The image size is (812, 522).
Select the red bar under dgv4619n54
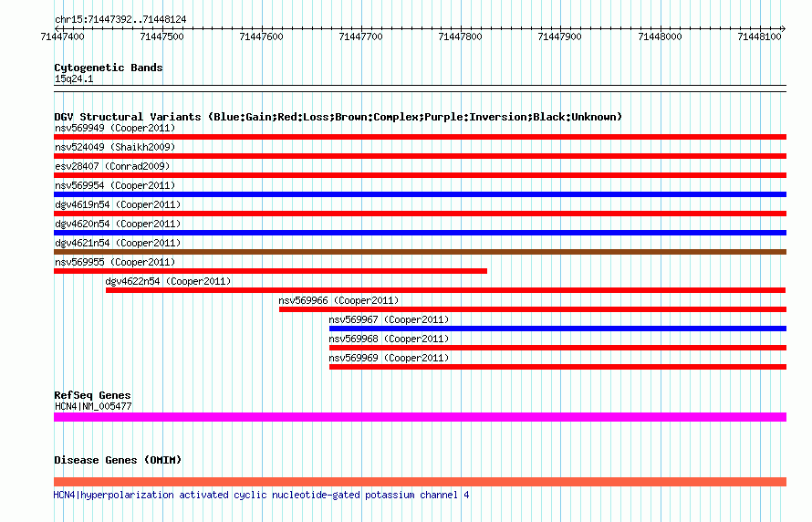(x=420, y=214)
